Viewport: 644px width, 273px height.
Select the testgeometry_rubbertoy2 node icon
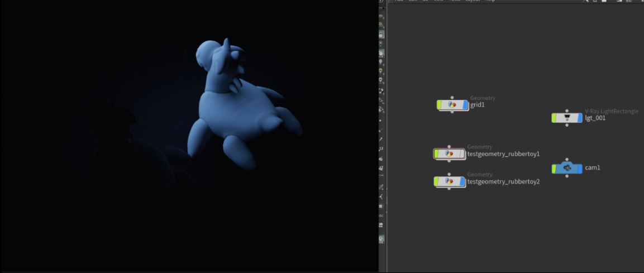coord(449,181)
